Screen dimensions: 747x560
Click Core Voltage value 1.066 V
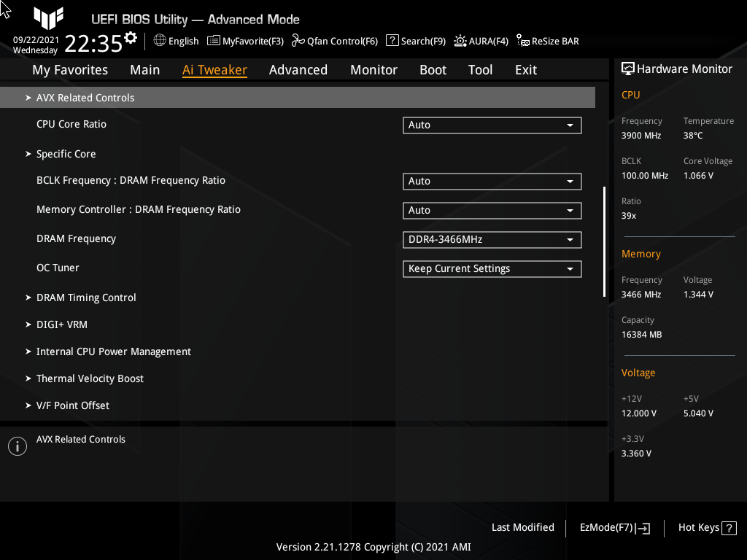698,175
